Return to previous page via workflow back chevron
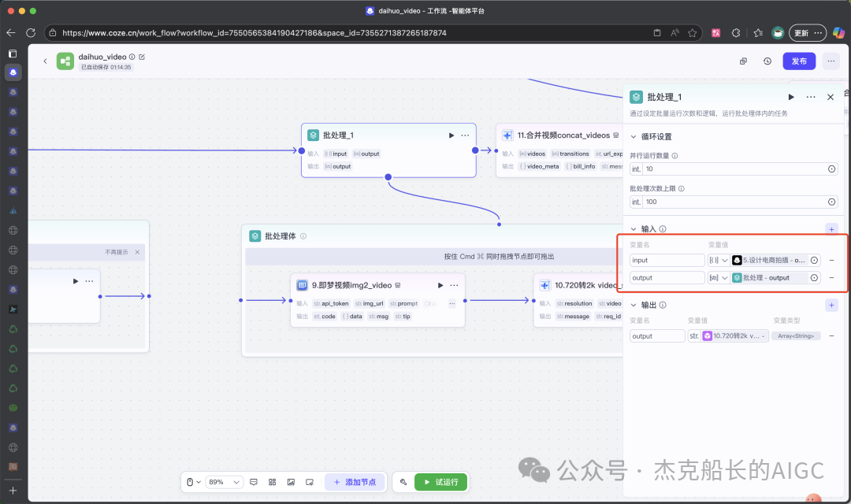 coord(45,61)
